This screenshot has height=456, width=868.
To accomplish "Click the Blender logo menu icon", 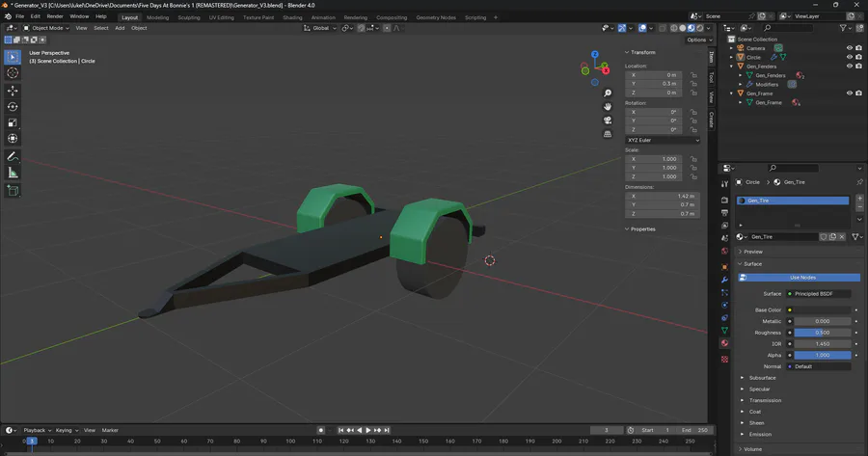I will pos(7,16).
